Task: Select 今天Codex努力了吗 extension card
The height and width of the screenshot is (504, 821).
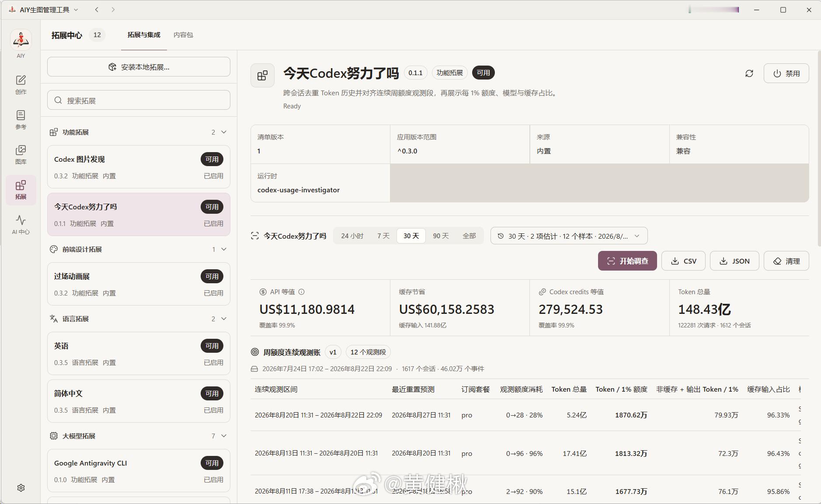Action: click(139, 215)
